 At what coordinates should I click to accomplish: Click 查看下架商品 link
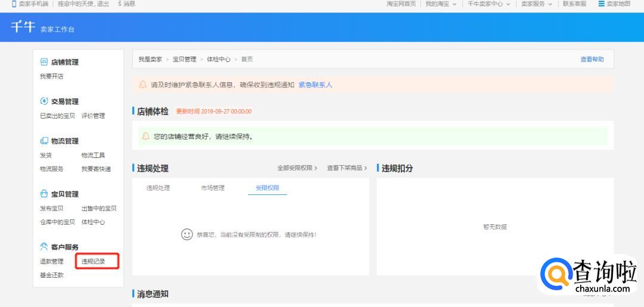pos(346,168)
